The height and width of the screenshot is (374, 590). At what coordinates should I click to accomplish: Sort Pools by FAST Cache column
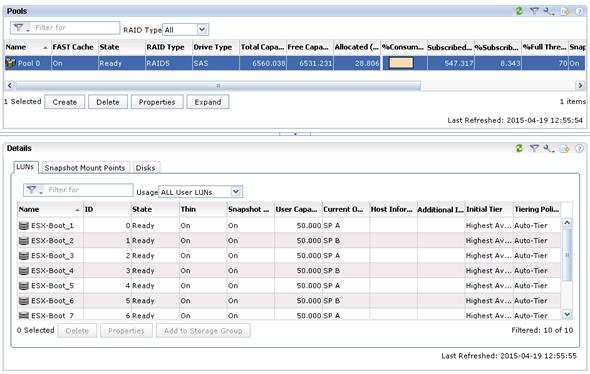pos(75,47)
